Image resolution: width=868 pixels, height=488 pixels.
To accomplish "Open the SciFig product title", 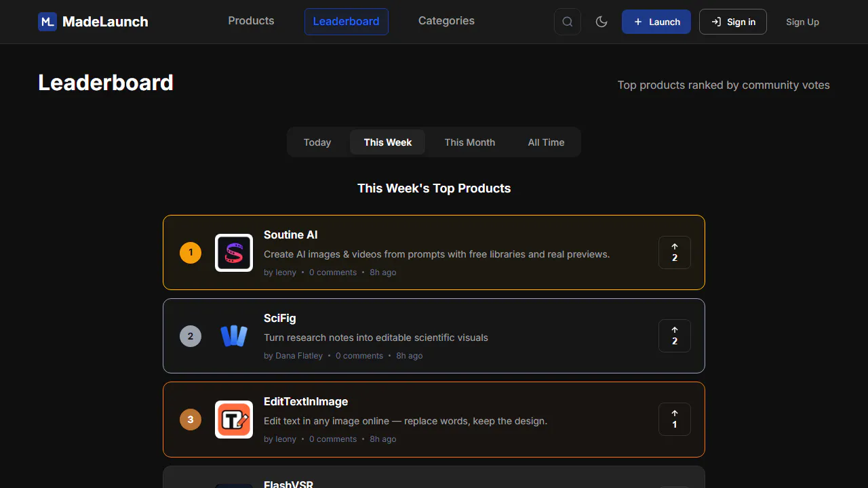I will pos(280,318).
